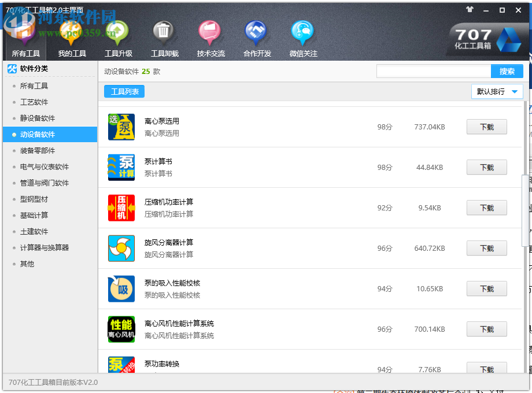This screenshot has height=393, width=532.
Task: Open the 工具升级 upgrade icon
Action: point(118,39)
